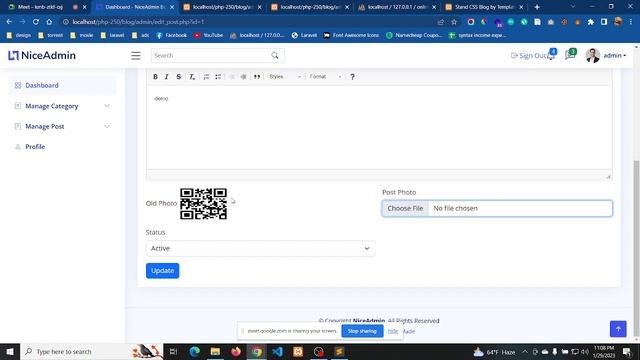640x360 pixels.
Task: Open the Format dropdown in the editor
Action: coord(325,77)
